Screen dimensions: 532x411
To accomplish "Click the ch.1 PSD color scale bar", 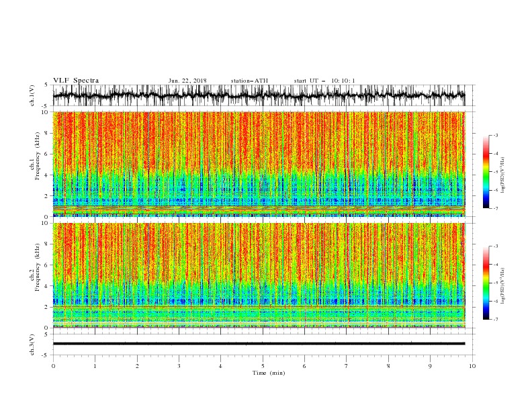I will 486,172.
